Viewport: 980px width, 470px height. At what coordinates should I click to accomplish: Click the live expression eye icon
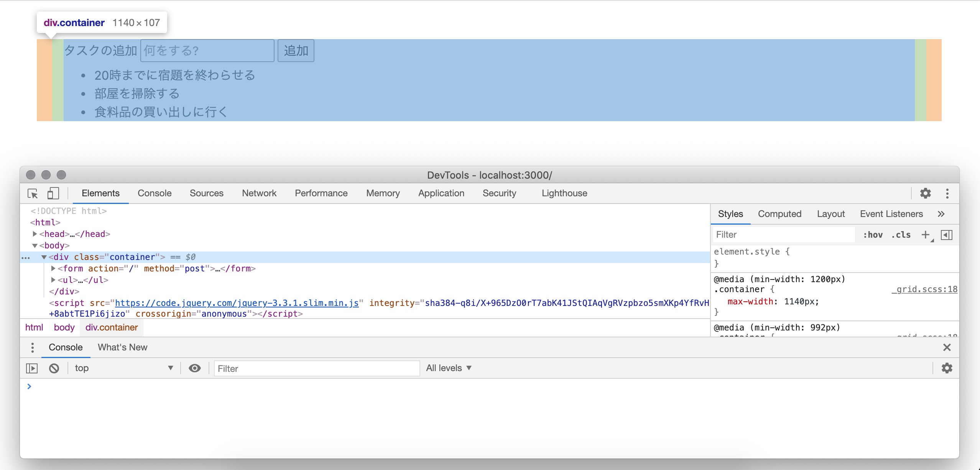tap(195, 368)
